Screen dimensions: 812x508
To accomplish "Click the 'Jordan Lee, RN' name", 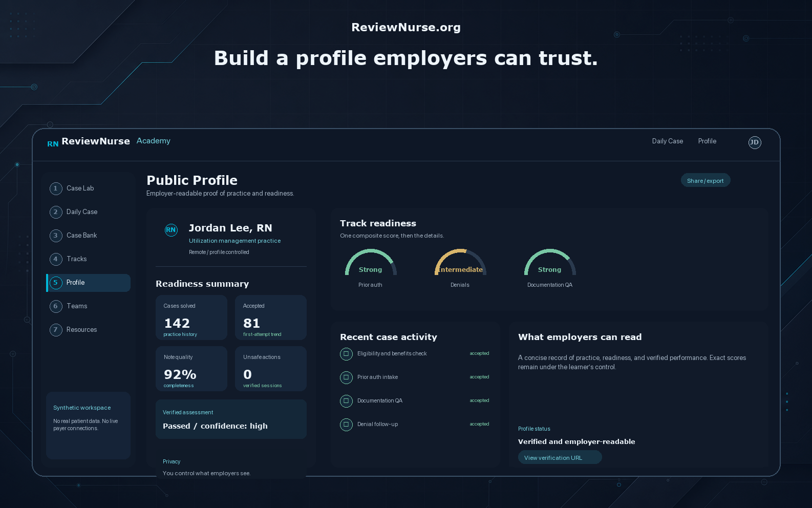I will coord(230,228).
